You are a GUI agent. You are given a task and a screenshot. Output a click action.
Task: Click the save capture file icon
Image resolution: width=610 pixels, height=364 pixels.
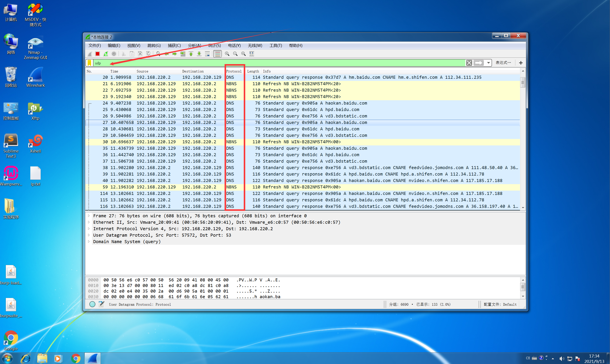point(132,54)
